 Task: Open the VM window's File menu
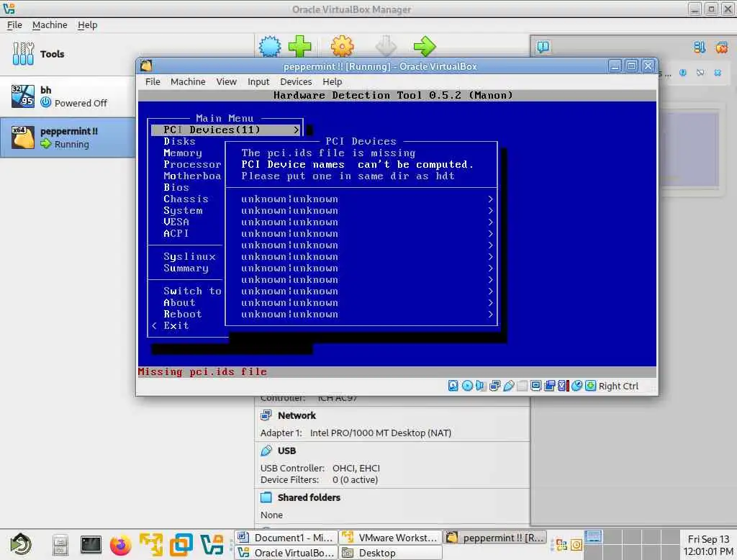coord(153,81)
